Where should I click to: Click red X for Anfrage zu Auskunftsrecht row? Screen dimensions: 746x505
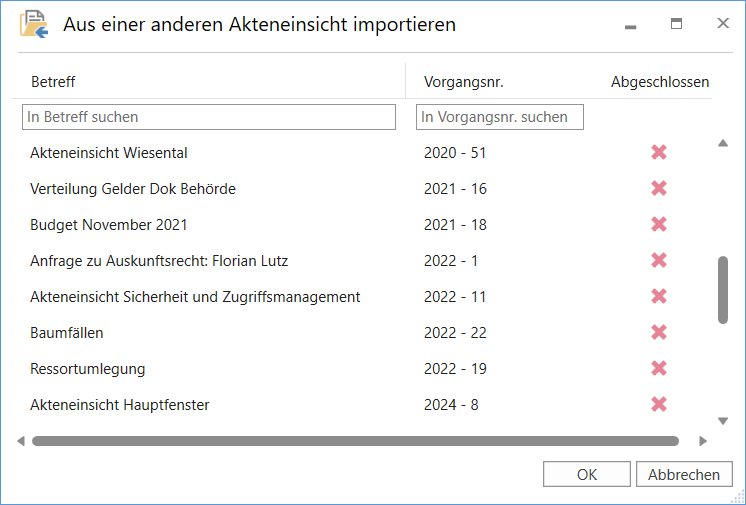(x=659, y=261)
